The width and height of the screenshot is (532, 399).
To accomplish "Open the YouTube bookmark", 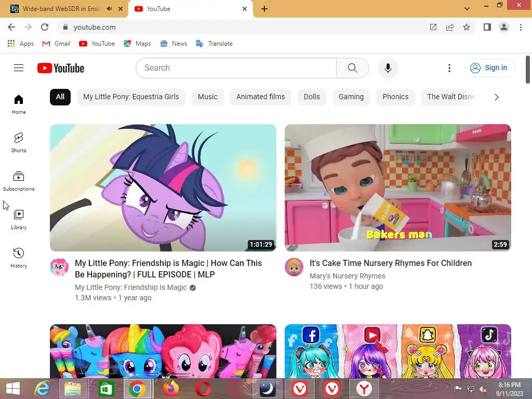I will click(x=97, y=44).
